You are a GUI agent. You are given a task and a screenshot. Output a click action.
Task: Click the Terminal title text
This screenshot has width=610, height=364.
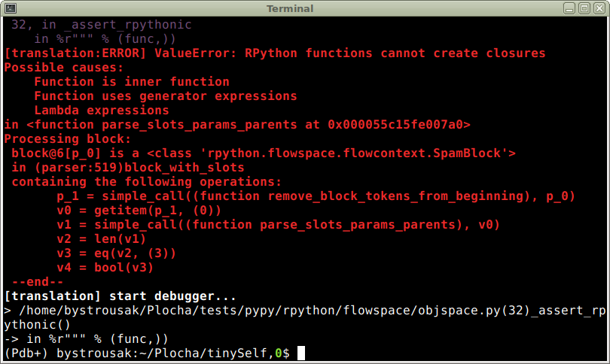tap(290, 8)
